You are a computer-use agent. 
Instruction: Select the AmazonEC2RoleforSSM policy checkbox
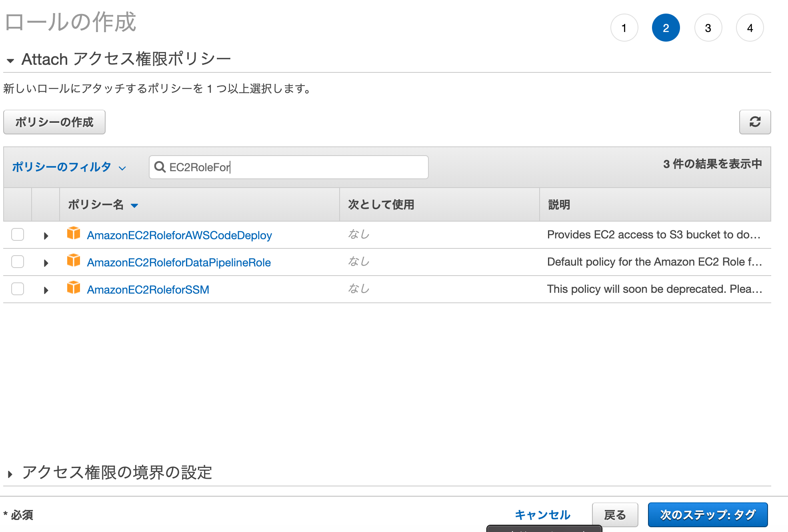[x=18, y=289]
